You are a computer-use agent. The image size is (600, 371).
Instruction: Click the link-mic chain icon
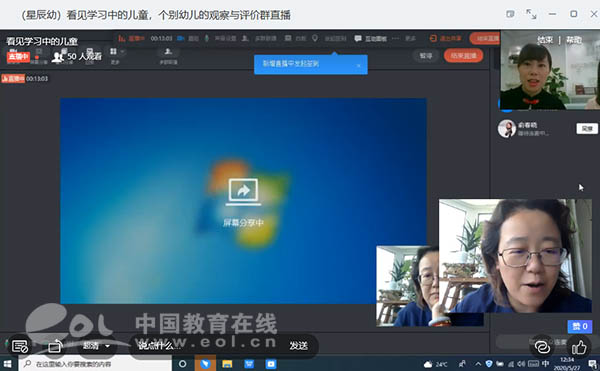click(x=542, y=347)
